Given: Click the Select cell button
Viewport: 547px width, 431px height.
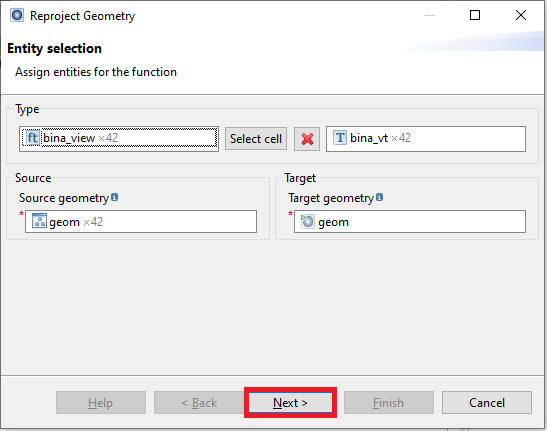Looking at the screenshot, I should point(256,139).
